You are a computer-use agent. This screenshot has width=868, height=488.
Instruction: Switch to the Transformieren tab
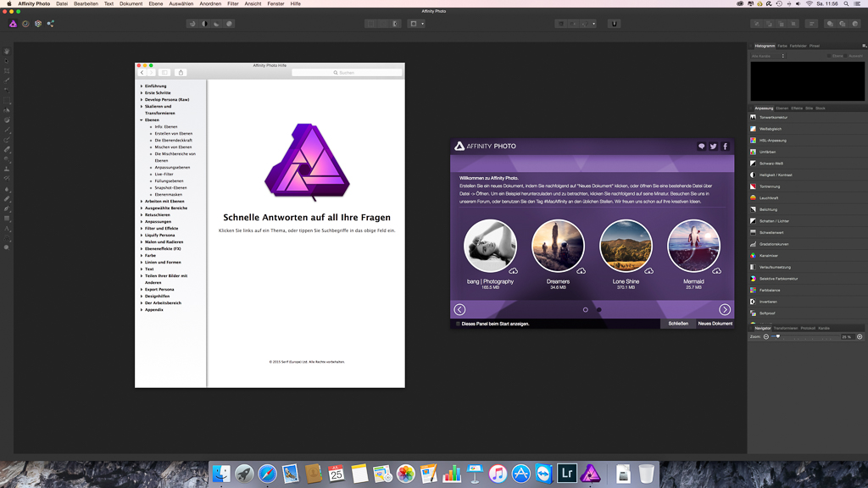point(786,328)
